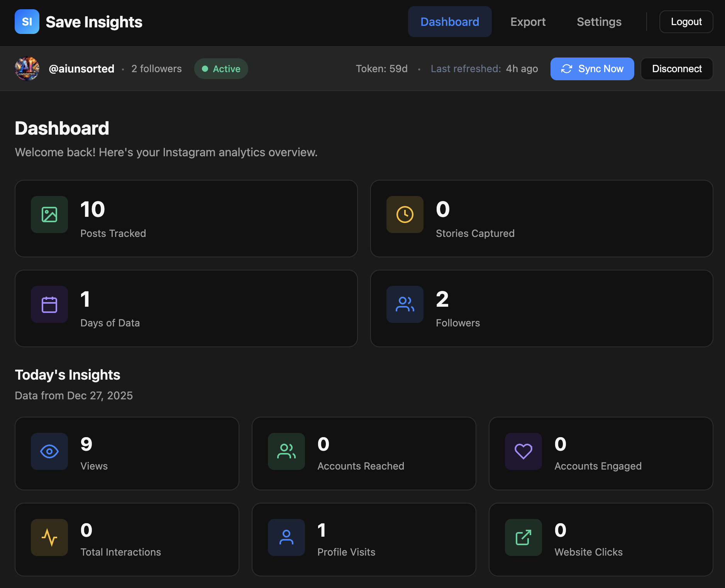Click the Followers people icon
The width and height of the screenshot is (725, 588).
[x=405, y=304]
